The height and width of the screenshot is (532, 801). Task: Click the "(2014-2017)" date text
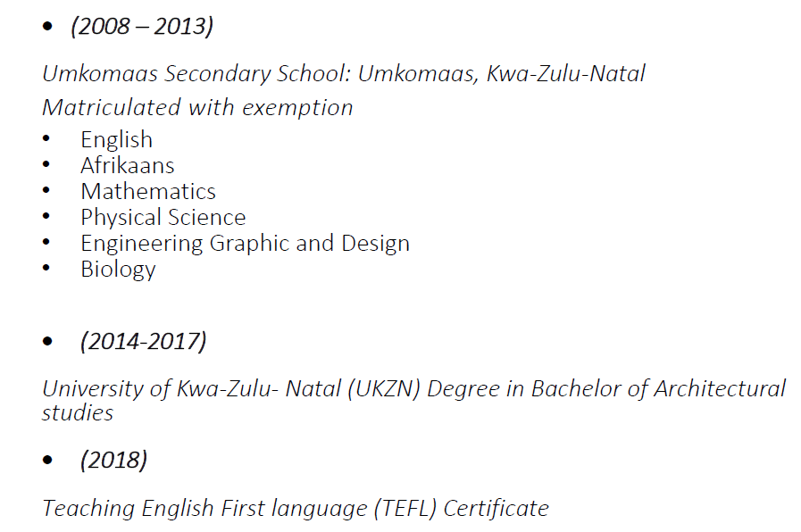coord(143,341)
